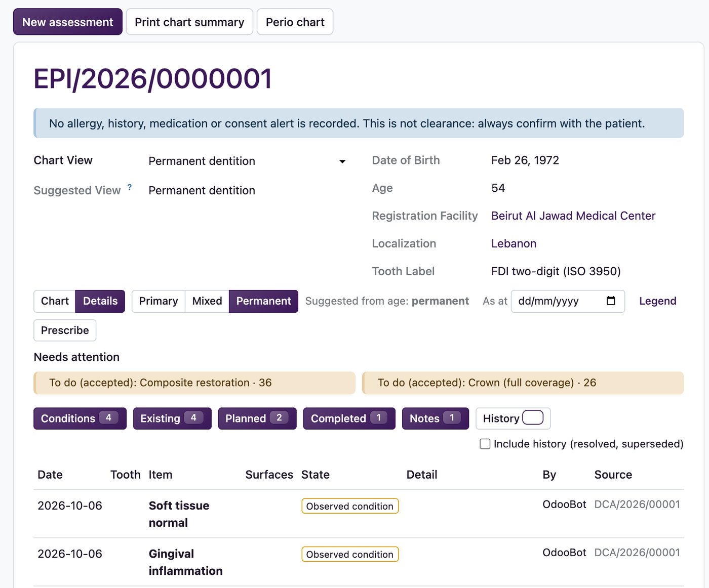The image size is (709, 588).
Task: Open the date picker calendar icon
Action: tap(611, 301)
